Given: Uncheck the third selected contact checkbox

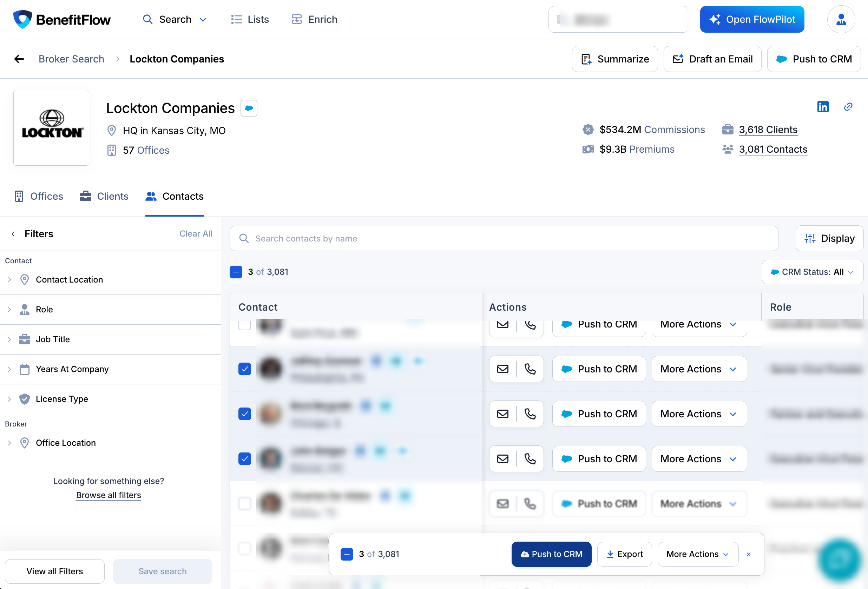Looking at the screenshot, I should 245,459.
